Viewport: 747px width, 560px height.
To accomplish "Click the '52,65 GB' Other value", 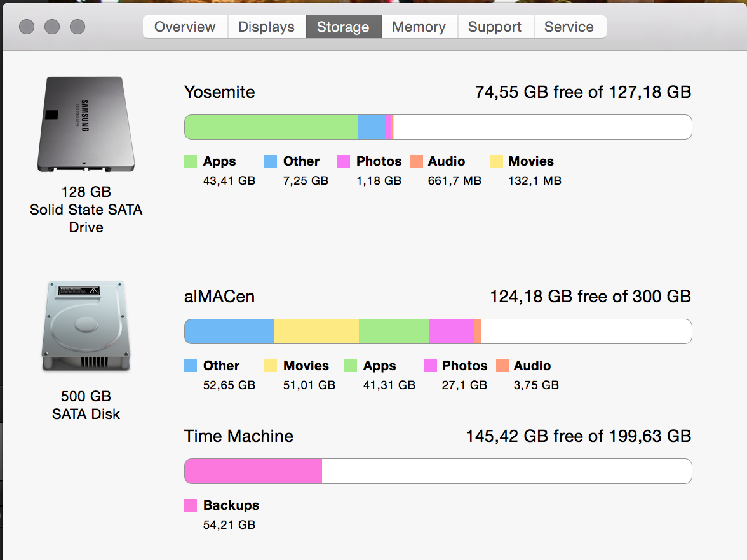I will click(229, 385).
